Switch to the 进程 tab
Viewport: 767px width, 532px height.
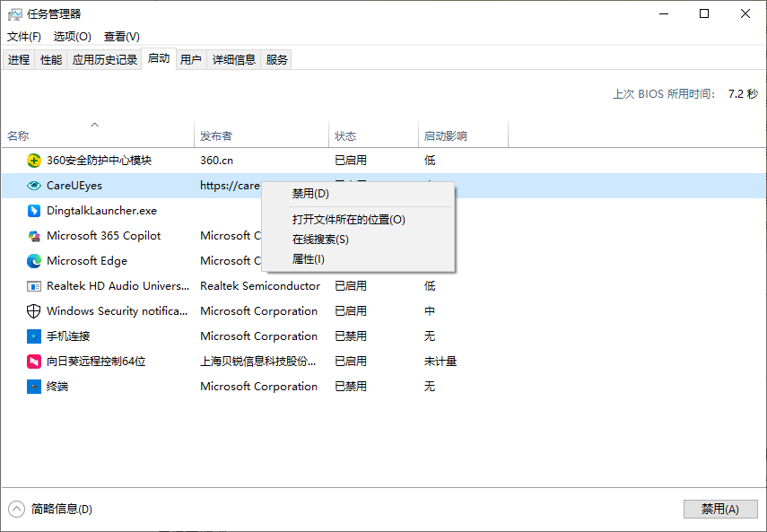coord(19,59)
